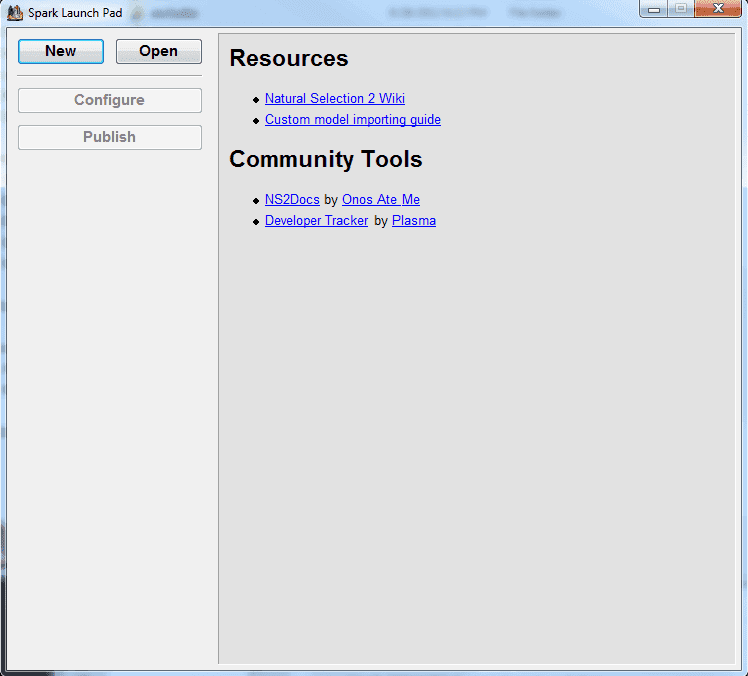The width and height of the screenshot is (748, 676).
Task: Open the Custom model importing guide link
Action: coord(353,120)
